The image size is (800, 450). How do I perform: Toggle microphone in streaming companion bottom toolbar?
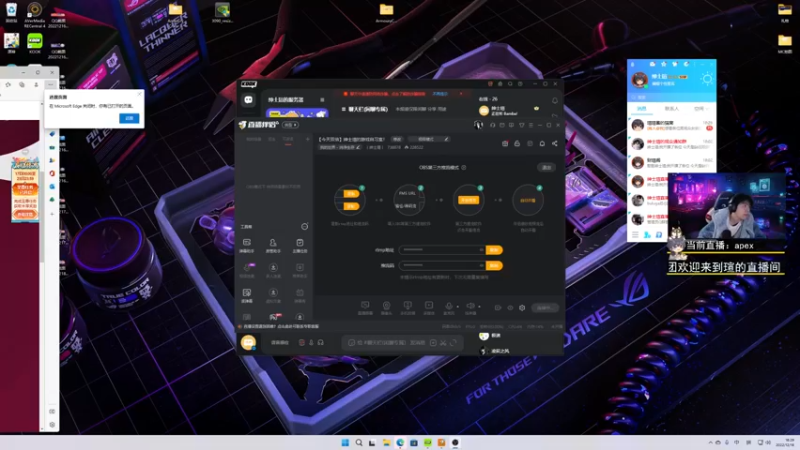[448, 306]
